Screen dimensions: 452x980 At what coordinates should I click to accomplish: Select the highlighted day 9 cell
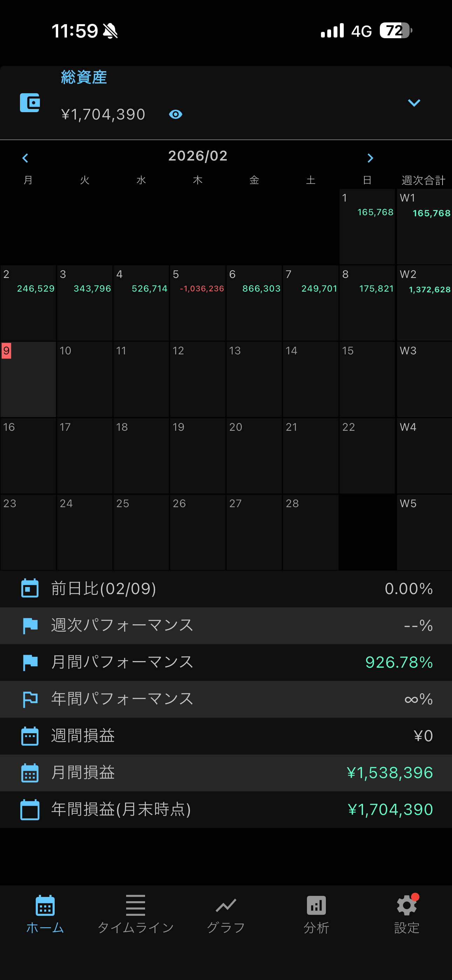[28, 379]
